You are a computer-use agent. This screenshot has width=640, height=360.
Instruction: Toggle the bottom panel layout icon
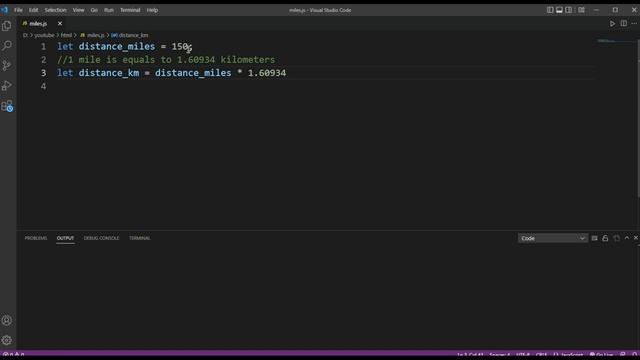pos(559,10)
